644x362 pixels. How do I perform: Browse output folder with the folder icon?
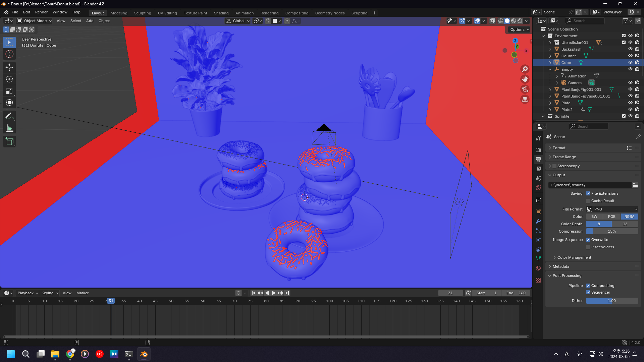point(635,185)
